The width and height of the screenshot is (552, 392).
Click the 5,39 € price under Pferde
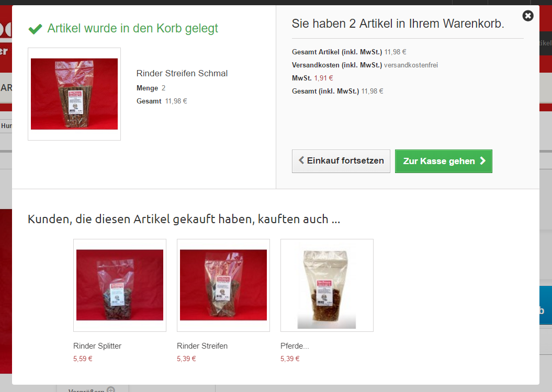[290, 359]
